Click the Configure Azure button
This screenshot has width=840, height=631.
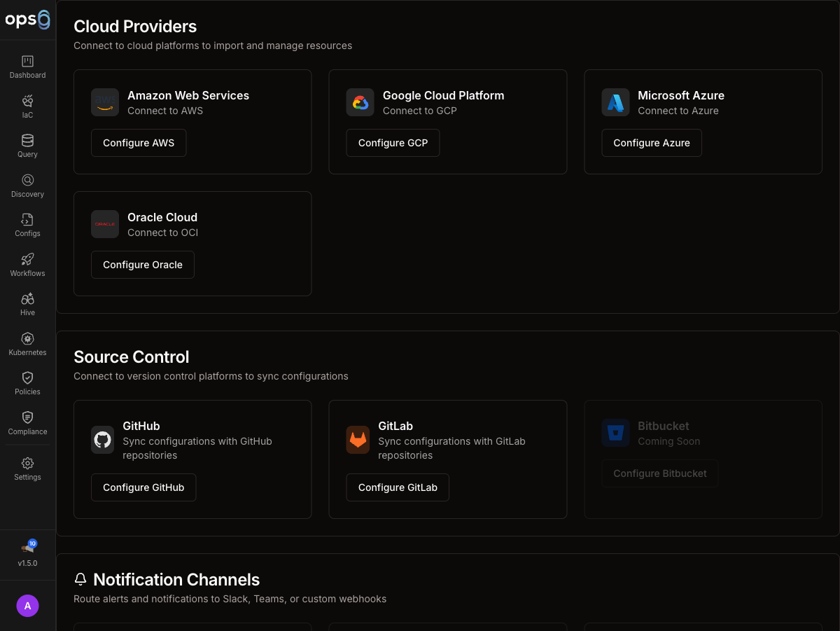651,143
